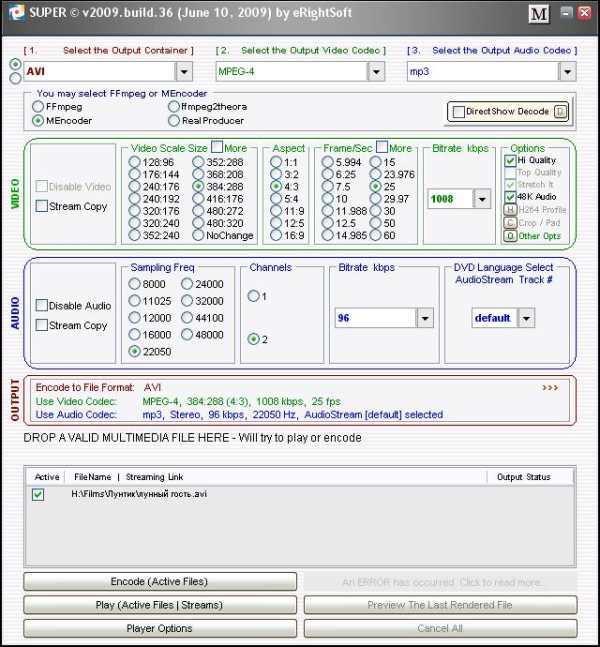600x647 pixels.
Task: Uncheck the active file checkbox in list
Action: [x=38, y=494]
